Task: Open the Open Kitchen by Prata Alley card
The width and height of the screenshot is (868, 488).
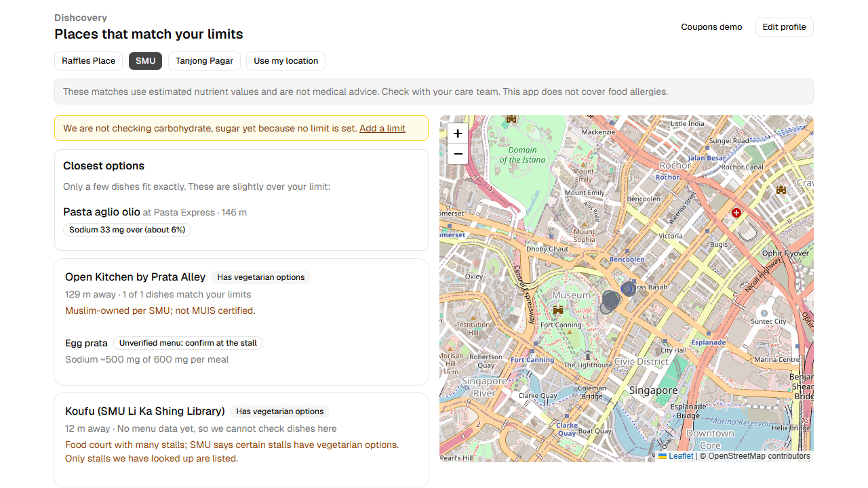Action: [x=241, y=322]
